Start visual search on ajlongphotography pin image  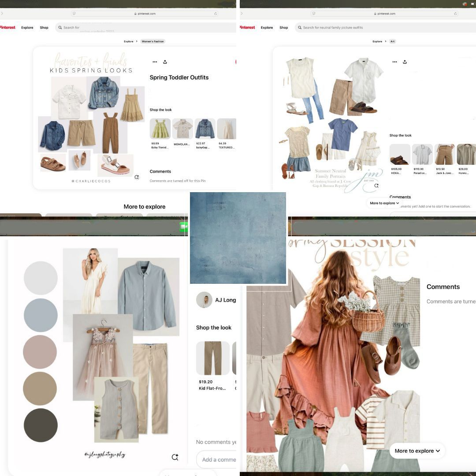point(175,457)
